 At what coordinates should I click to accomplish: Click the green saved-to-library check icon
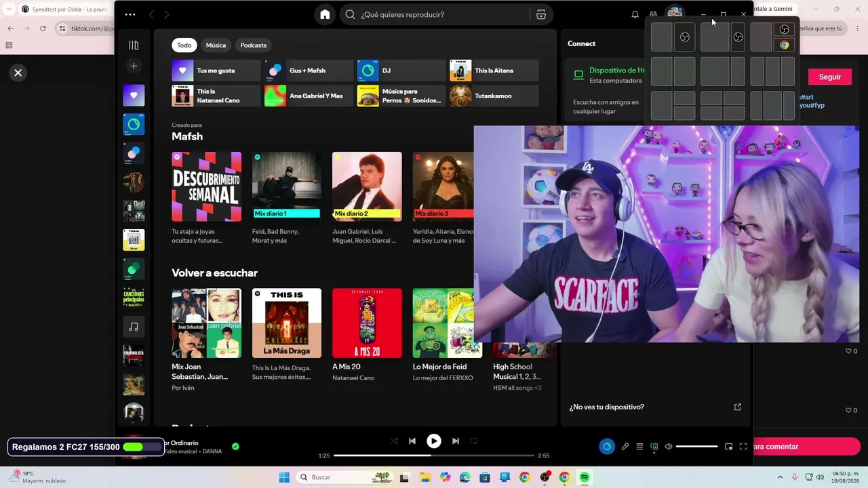coord(235,447)
